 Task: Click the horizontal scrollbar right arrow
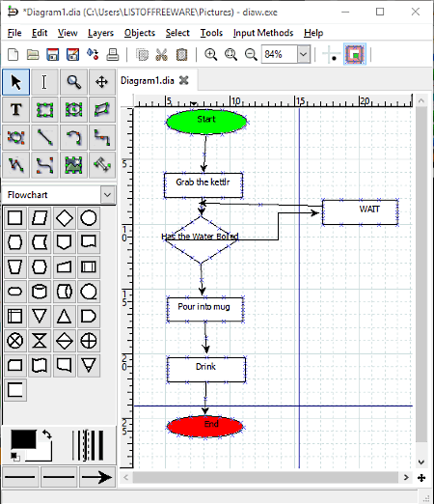point(406,477)
